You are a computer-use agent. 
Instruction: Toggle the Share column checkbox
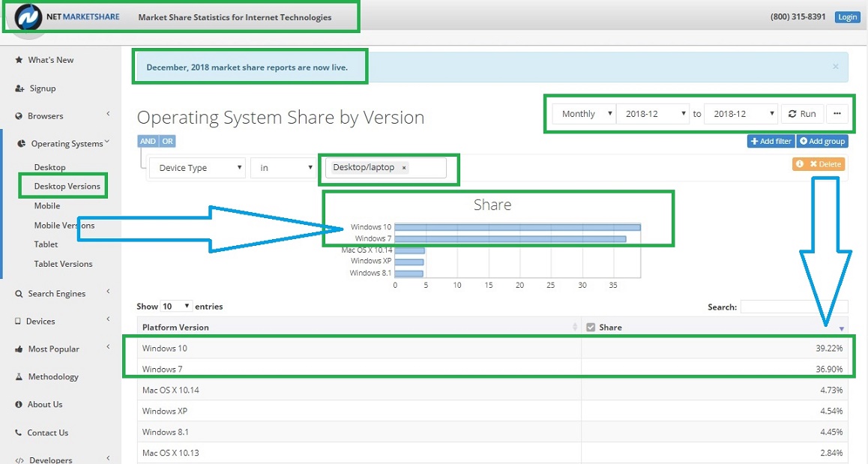coord(591,328)
